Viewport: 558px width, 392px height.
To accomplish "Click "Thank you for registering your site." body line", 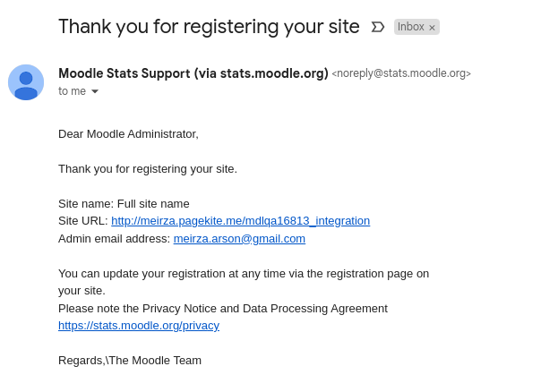I will coord(148,169).
